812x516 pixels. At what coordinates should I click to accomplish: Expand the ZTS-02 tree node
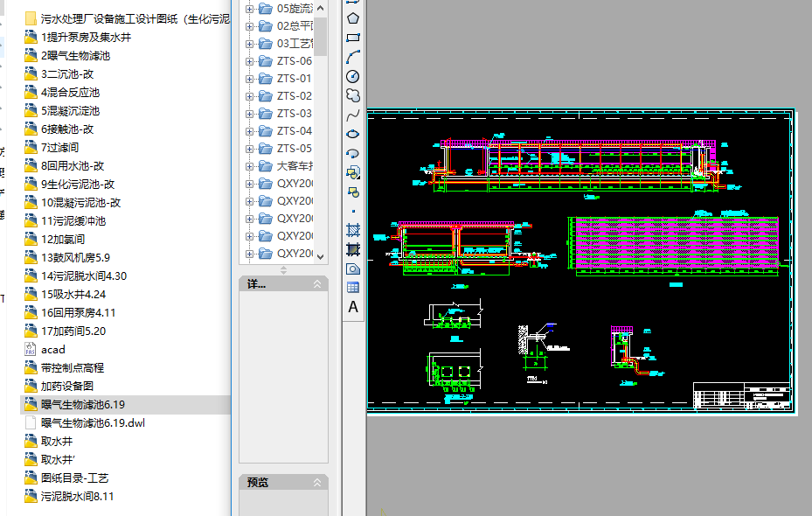coord(250,96)
